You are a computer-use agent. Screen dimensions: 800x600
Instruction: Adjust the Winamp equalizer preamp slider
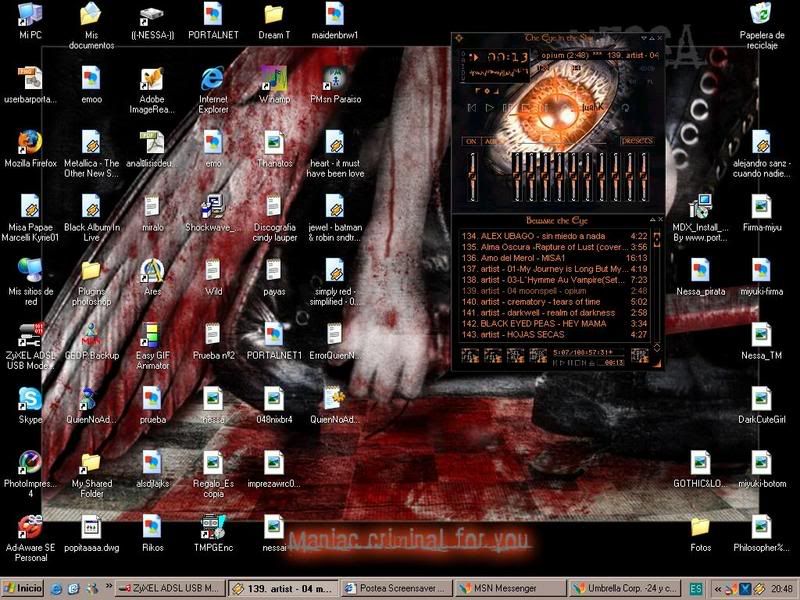(x=472, y=176)
